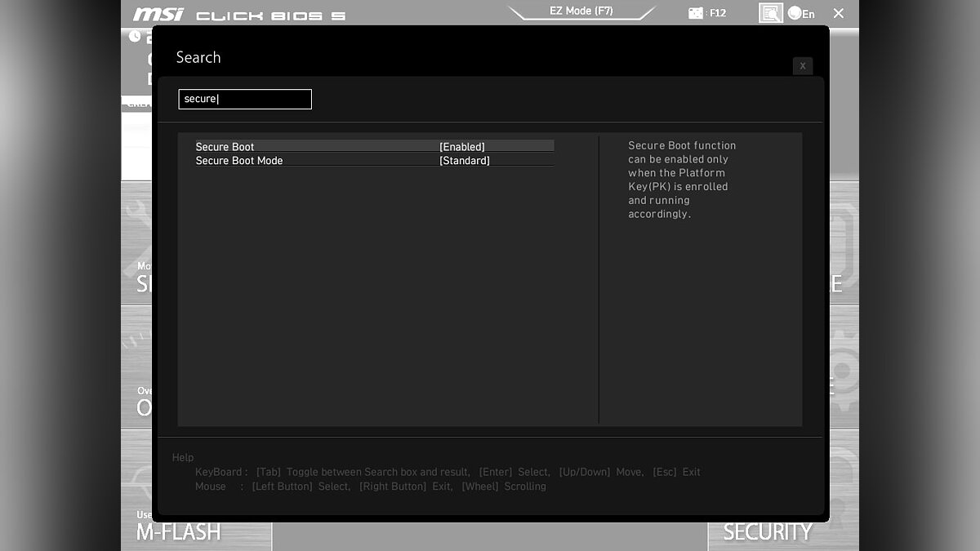
Task: Click the Click BIOS 5 title text
Action: pyautogui.click(x=270, y=16)
